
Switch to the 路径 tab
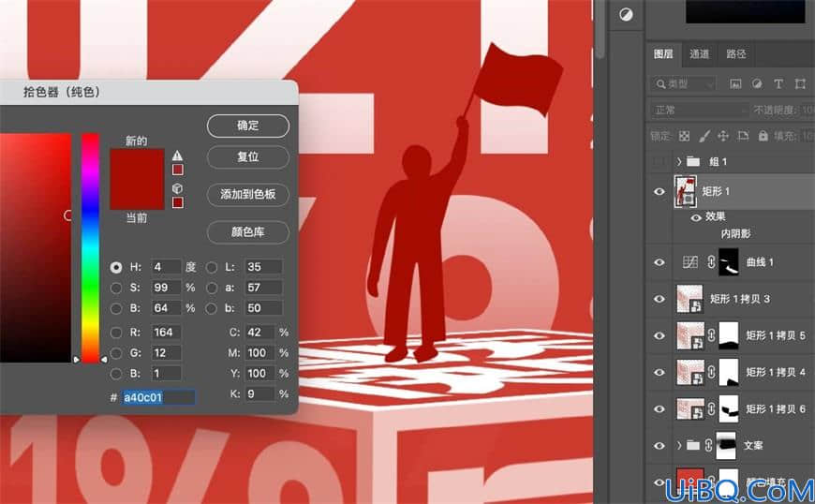pos(735,53)
